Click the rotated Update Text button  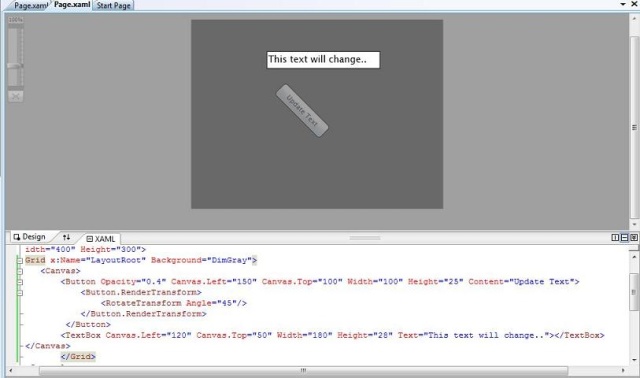[302, 111]
